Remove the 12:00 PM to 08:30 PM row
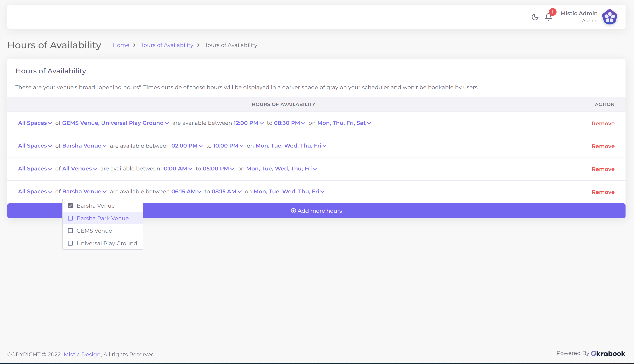 603,123
